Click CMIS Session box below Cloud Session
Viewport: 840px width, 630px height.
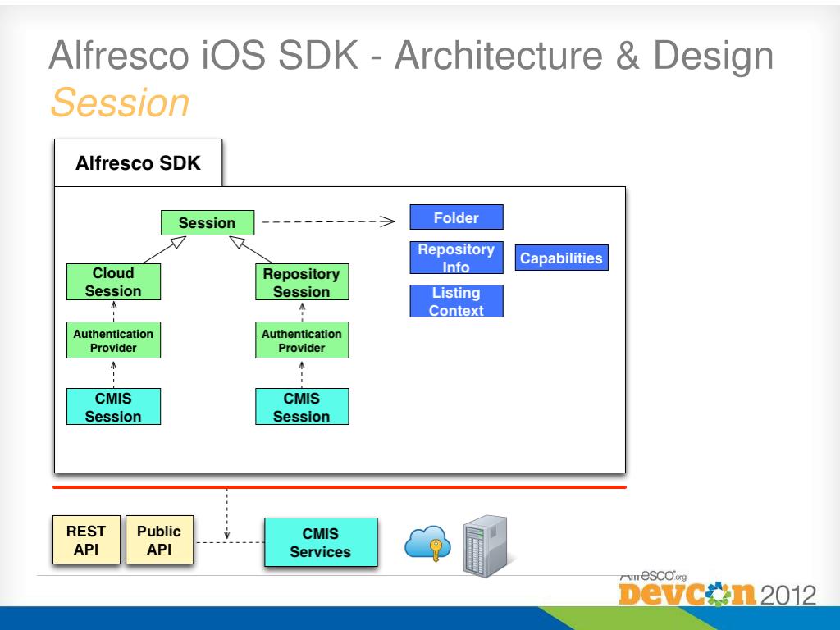pos(113,407)
